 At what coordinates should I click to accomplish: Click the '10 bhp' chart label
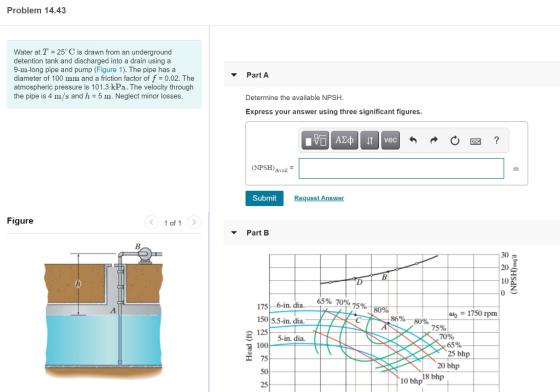[x=411, y=381]
